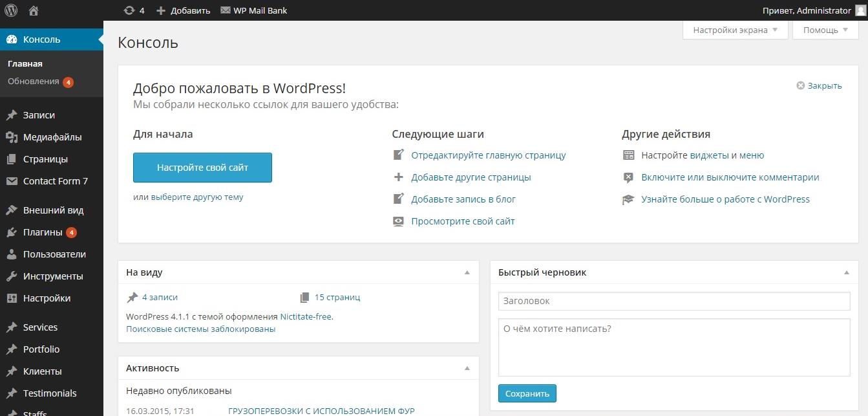This screenshot has width=868, height=416.
Task: Open the Nictitate-free theme link
Action: click(306, 317)
